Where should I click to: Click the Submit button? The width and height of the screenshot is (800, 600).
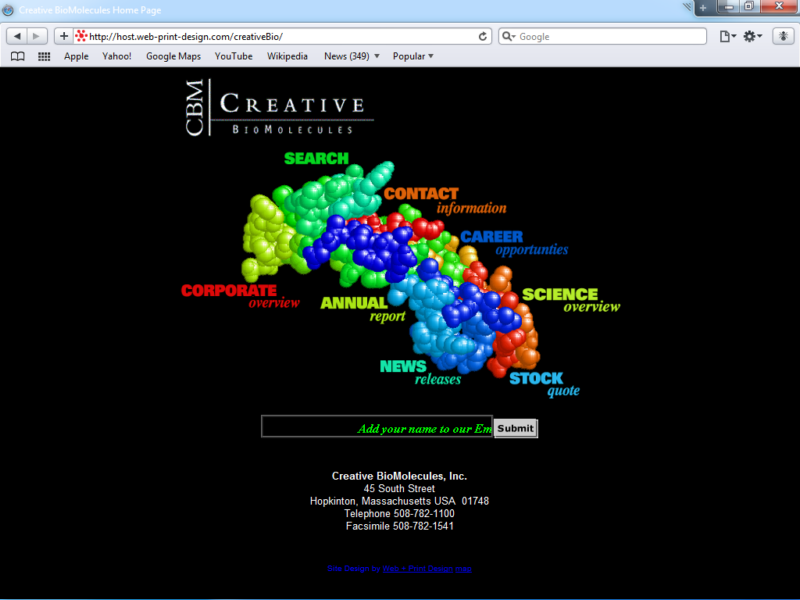point(516,428)
